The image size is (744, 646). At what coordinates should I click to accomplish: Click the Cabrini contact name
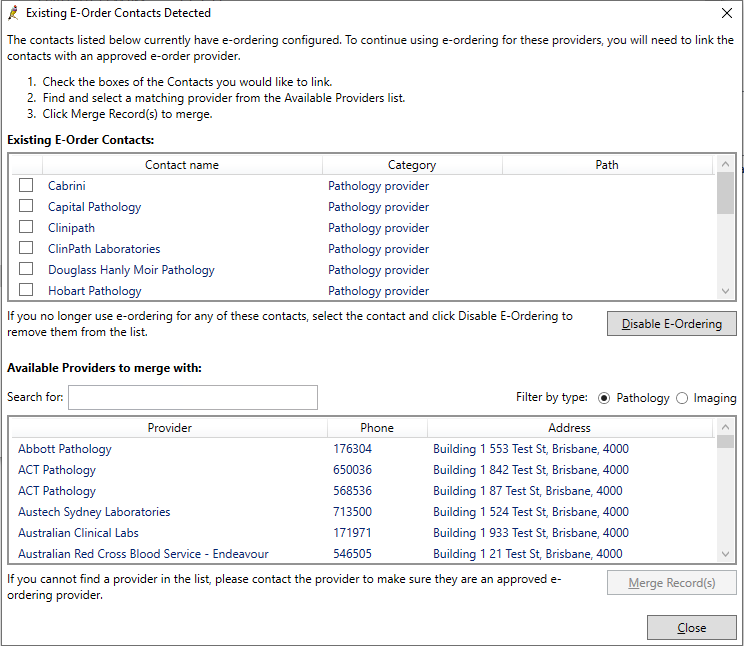[x=67, y=186]
